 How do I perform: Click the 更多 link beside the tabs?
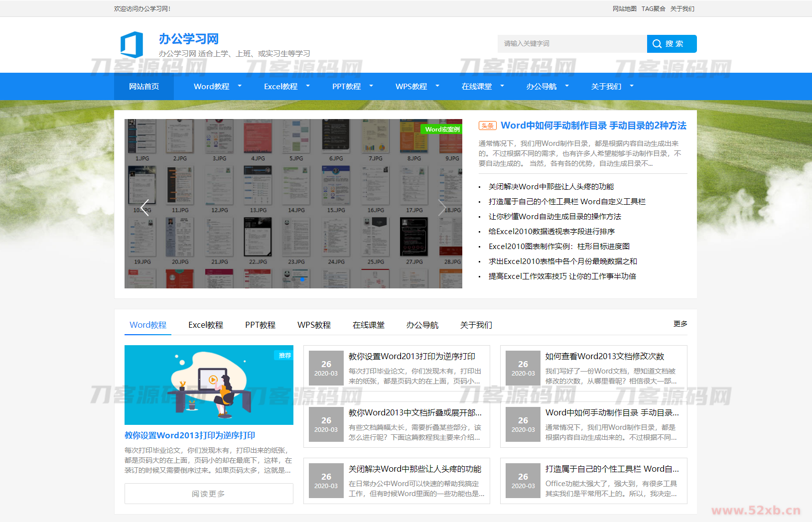pyautogui.click(x=680, y=323)
